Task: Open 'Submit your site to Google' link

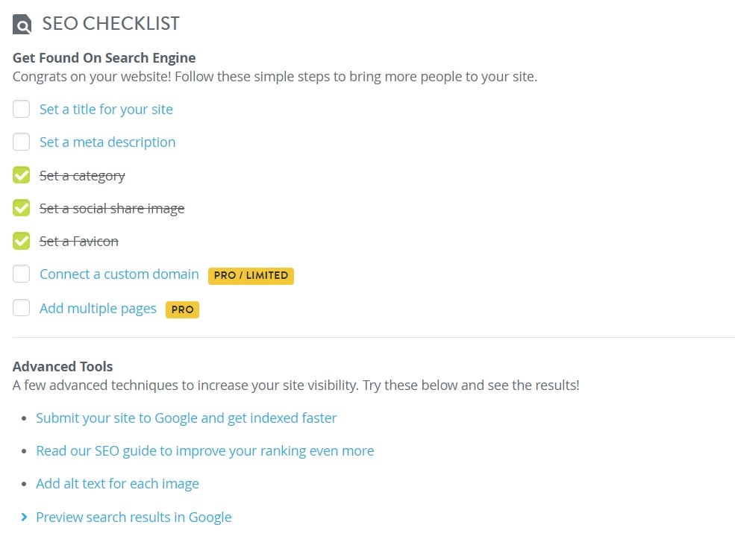Action: (x=186, y=418)
